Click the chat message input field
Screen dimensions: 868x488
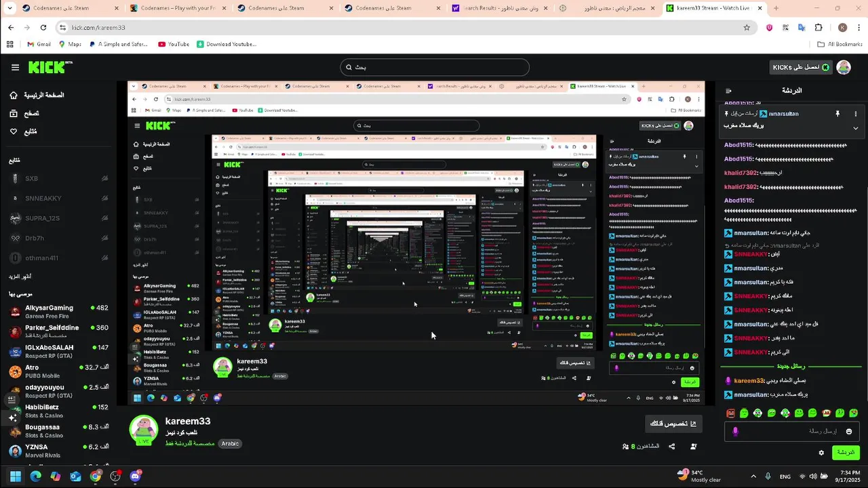pos(792,431)
